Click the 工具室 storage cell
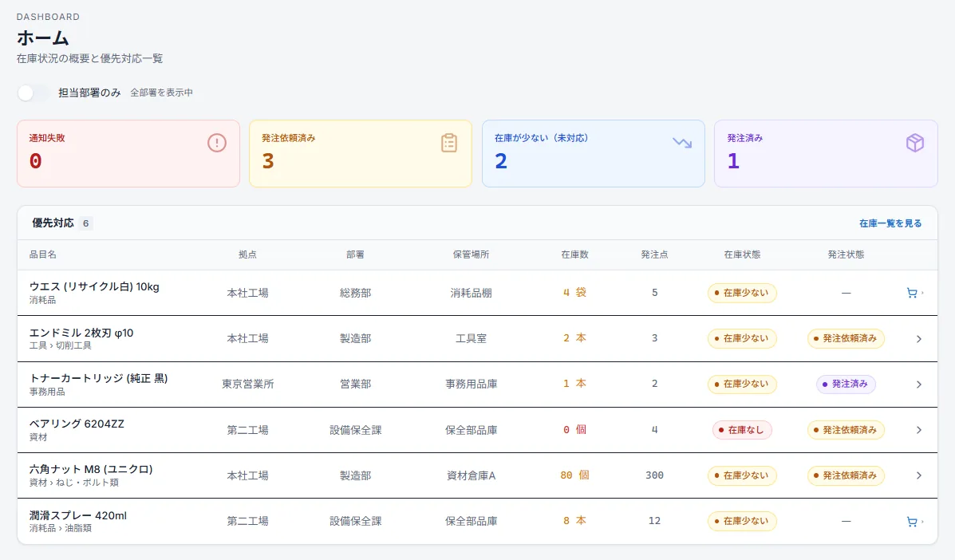Viewport: 955px width, 560px height. coord(471,338)
